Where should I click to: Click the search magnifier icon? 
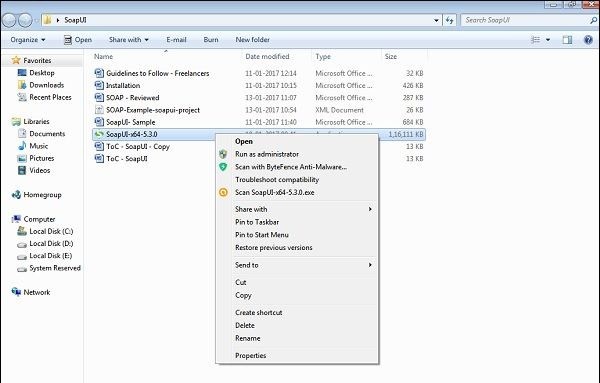point(593,20)
